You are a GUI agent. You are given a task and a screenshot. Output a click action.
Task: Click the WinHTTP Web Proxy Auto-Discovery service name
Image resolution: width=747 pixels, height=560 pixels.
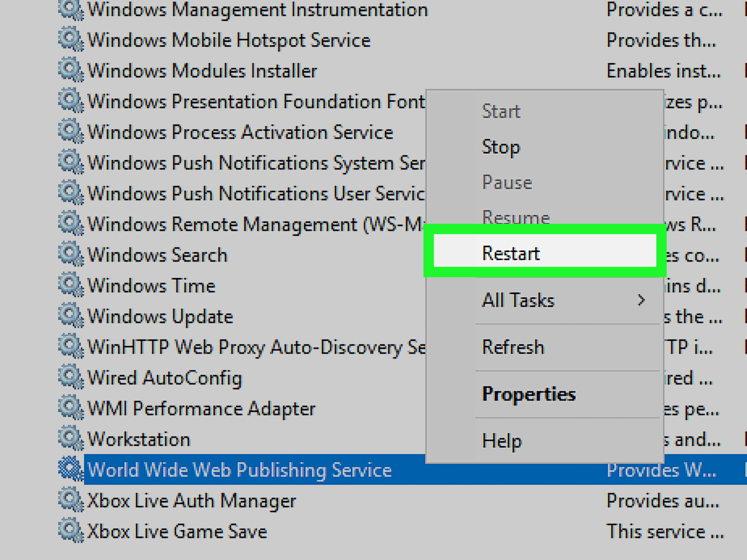click(256, 347)
